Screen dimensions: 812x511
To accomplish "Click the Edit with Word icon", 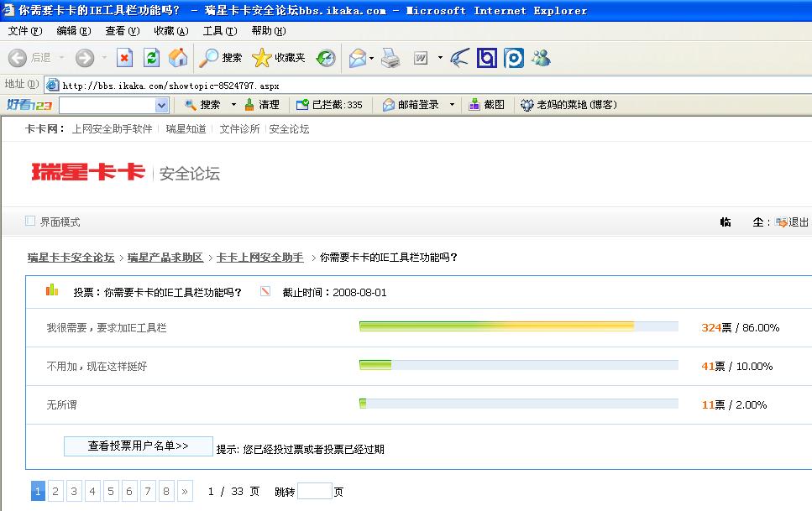I will coord(421,59).
